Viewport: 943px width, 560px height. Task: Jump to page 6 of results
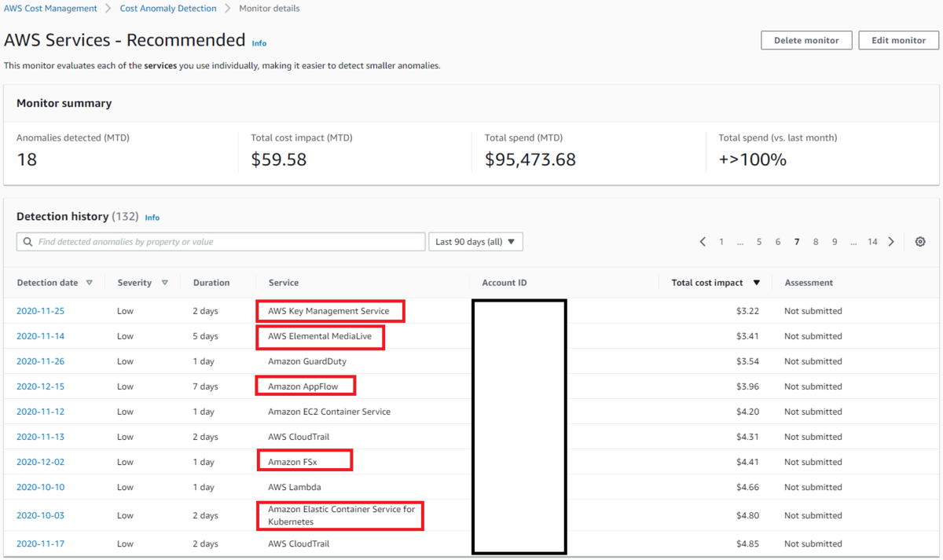click(778, 242)
